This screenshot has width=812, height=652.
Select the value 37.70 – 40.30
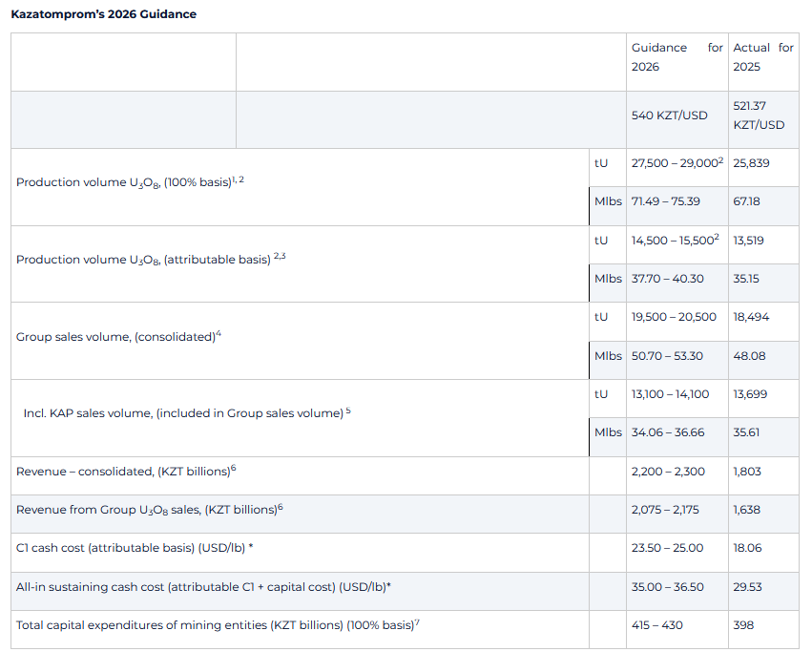coord(667,279)
